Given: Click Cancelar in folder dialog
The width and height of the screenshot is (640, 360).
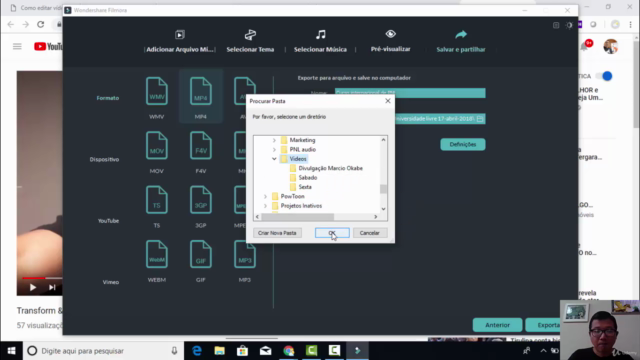Looking at the screenshot, I should 370,233.
